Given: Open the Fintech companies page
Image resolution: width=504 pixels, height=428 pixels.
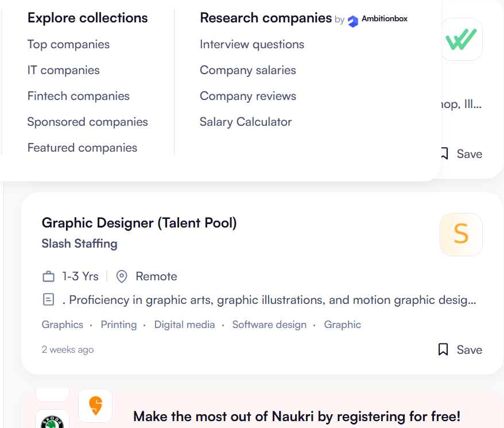Looking at the screenshot, I should (x=78, y=96).
